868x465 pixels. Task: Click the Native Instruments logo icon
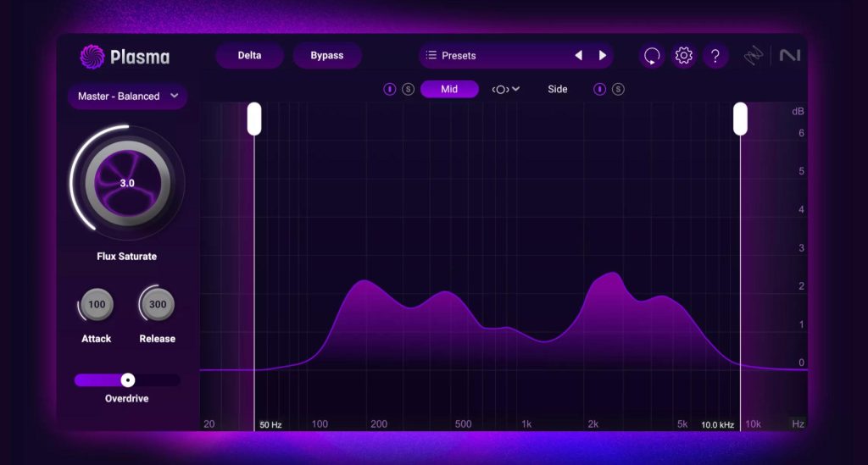pos(790,56)
